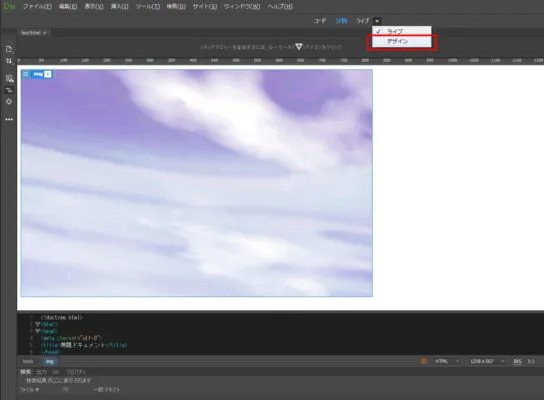Open the 表示(V) menu
Image resolution: width=544 pixels, height=400 pixels.
(x=94, y=7)
